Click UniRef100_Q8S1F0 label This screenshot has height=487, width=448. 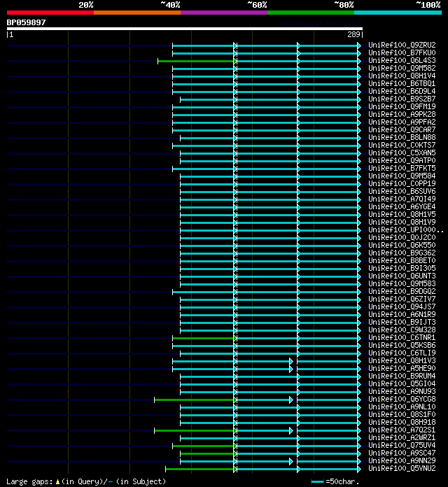click(402, 415)
